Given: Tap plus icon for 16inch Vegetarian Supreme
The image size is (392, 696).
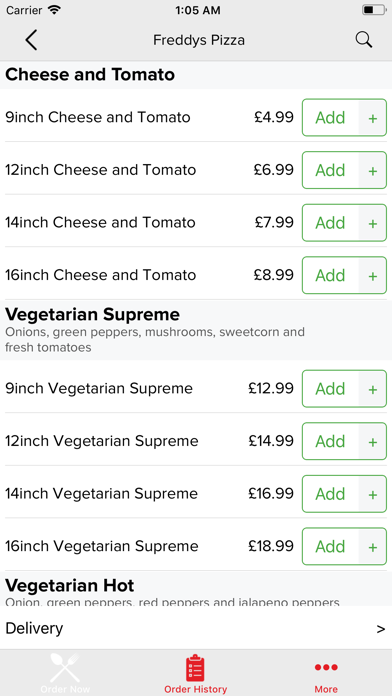Looking at the screenshot, I should 372,546.
